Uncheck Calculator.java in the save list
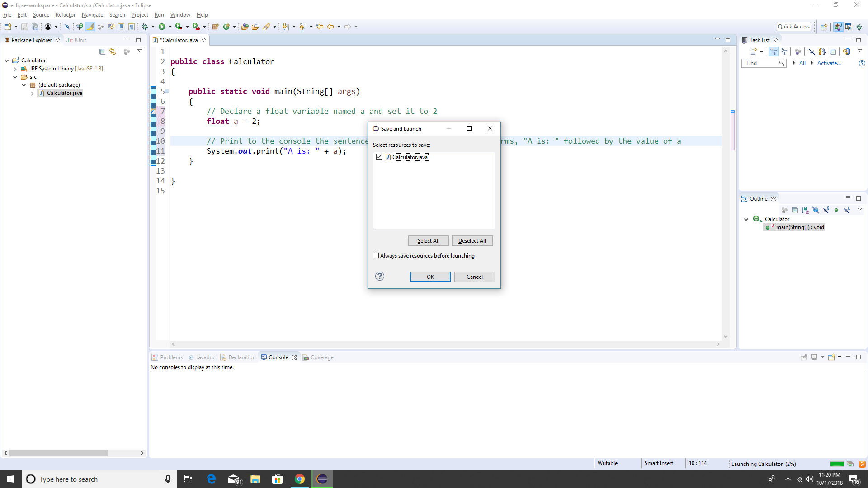The image size is (868, 488). 379,156
